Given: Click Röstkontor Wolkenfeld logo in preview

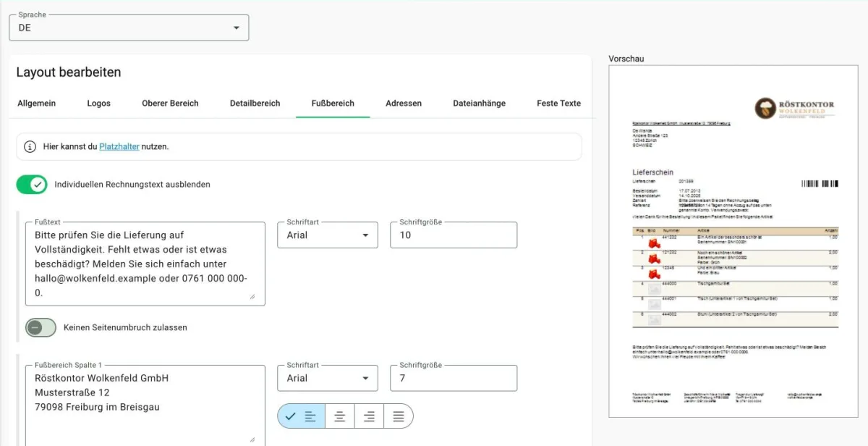Looking at the screenshot, I should click(x=794, y=109).
